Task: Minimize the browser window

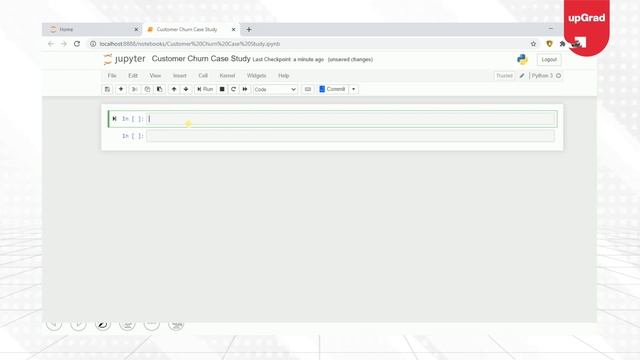Action: pyautogui.click(x=551, y=29)
